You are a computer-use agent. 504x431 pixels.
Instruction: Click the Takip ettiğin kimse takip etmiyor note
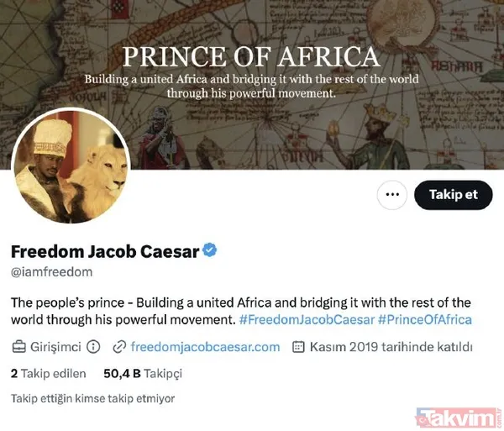[92, 398]
